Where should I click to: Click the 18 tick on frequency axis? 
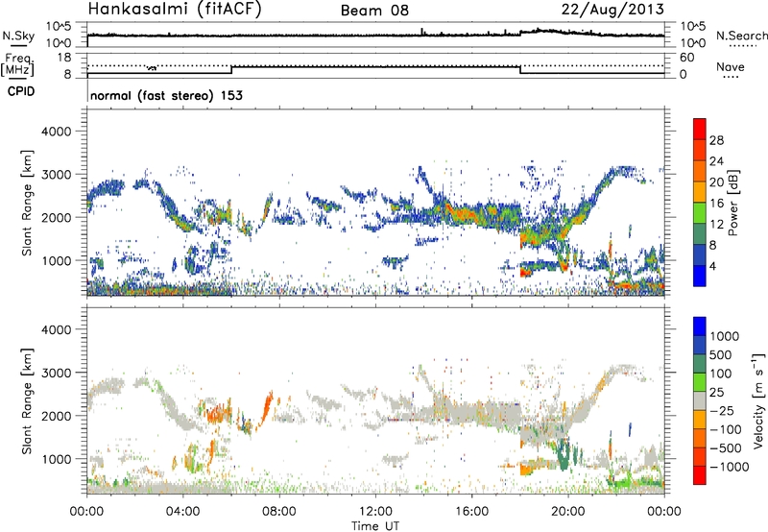63,58
